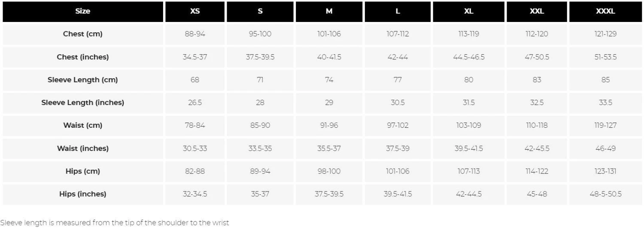Image resolution: width=644 pixels, height=228 pixels.
Task: Select the XXXL size column header
Action: pos(605,12)
